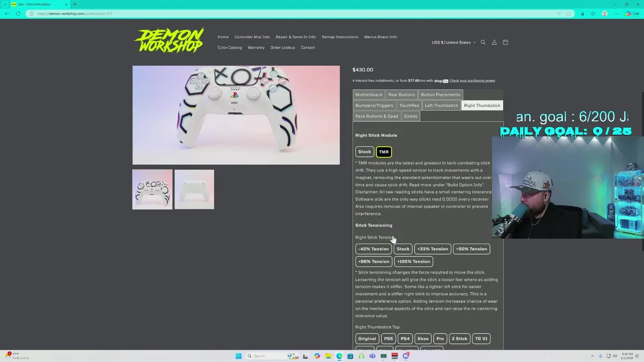Viewport: 644px width, 362px height.
Task: Switch to the Bumpers/Triggers tab
Action: (374, 106)
